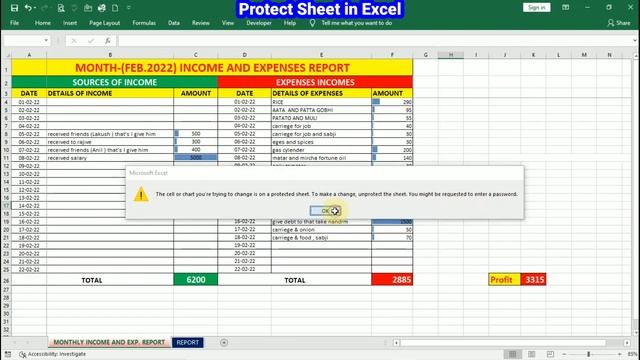Click OK in the Microsoft Excel dialog

(x=325, y=211)
